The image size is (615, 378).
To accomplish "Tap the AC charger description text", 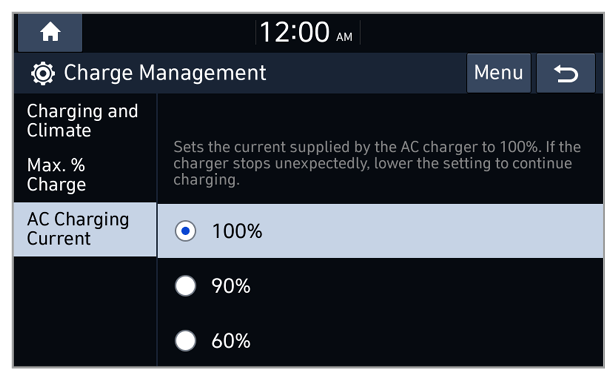I will [x=377, y=163].
